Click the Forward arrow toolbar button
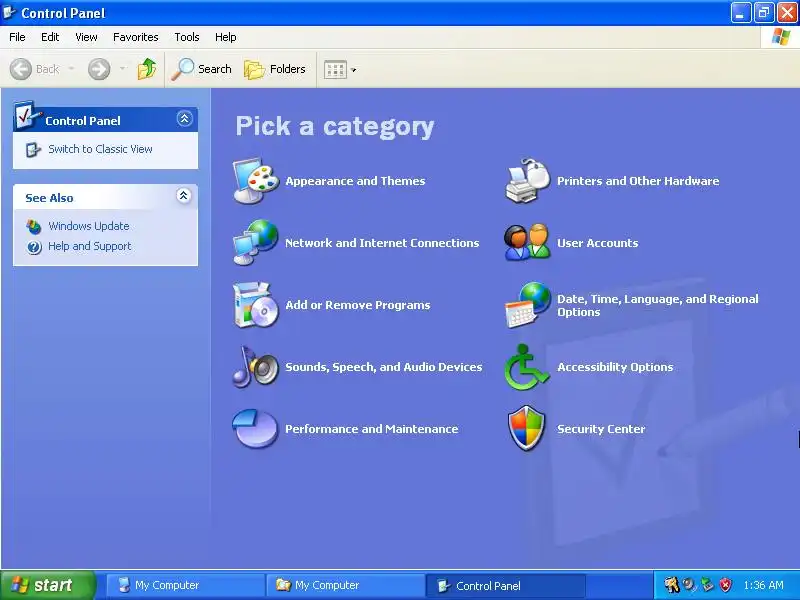The width and height of the screenshot is (800, 600). point(99,69)
